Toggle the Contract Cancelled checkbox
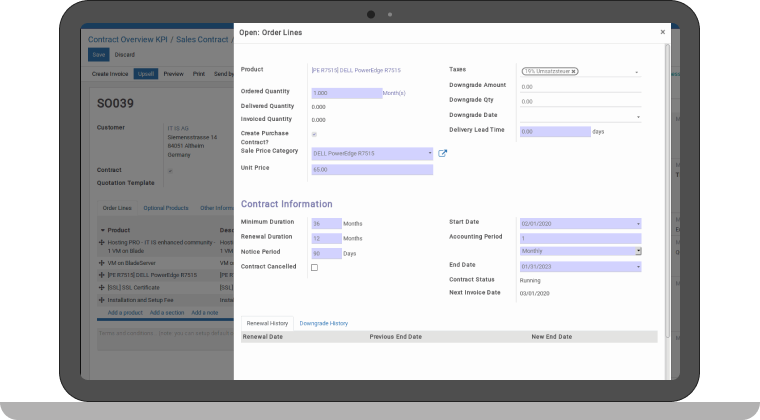The width and height of the screenshot is (760, 420). [x=314, y=267]
